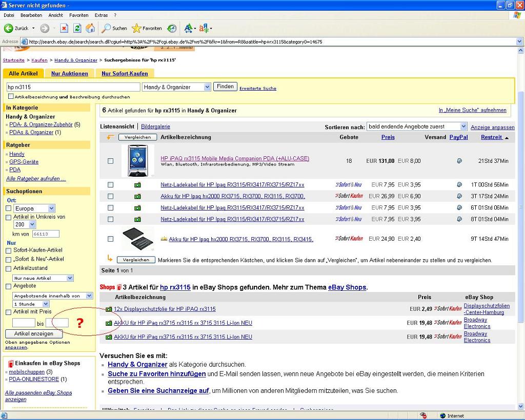Tick the HP iPAQ rx3115 compare checkbox

(x=111, y=161)
